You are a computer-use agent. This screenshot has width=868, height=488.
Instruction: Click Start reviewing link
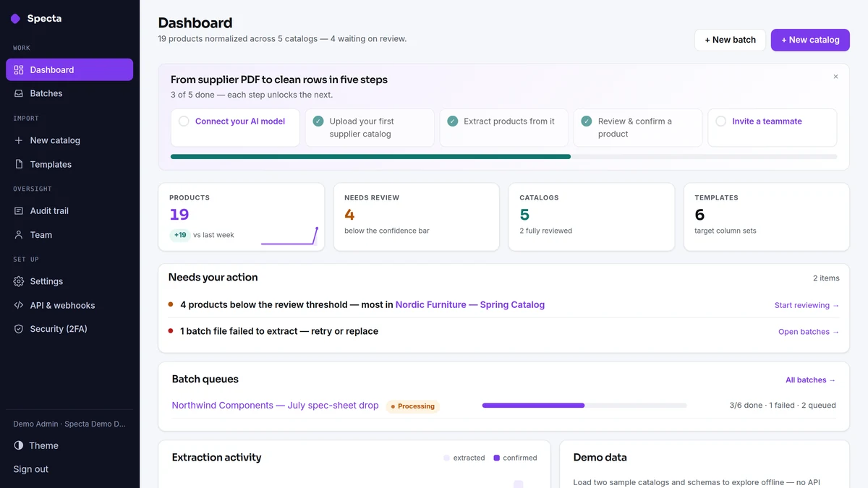click(807, 305)
